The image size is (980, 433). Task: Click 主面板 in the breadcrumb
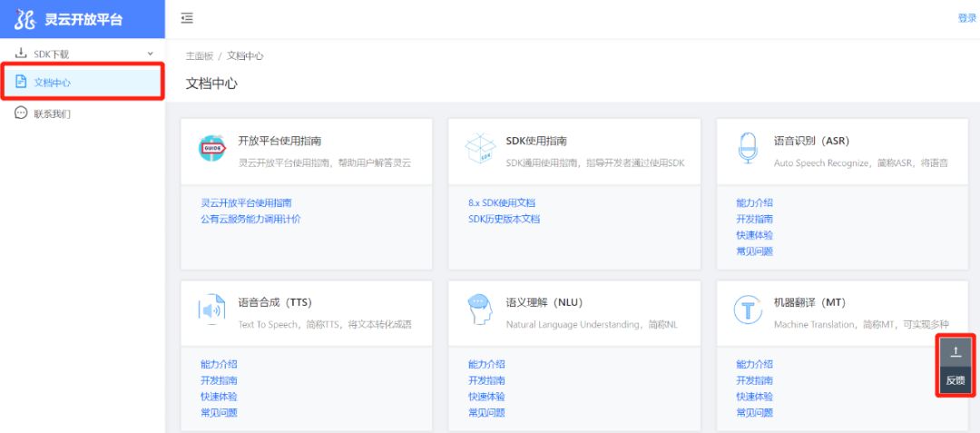pyautogui.click(x=200, y=55)
